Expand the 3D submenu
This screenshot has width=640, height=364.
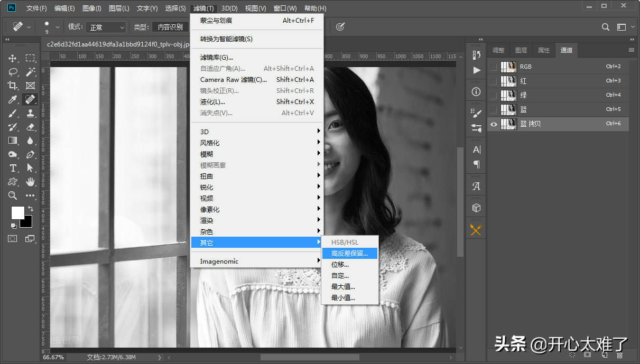pyautogui.click(x=257, y=132)
